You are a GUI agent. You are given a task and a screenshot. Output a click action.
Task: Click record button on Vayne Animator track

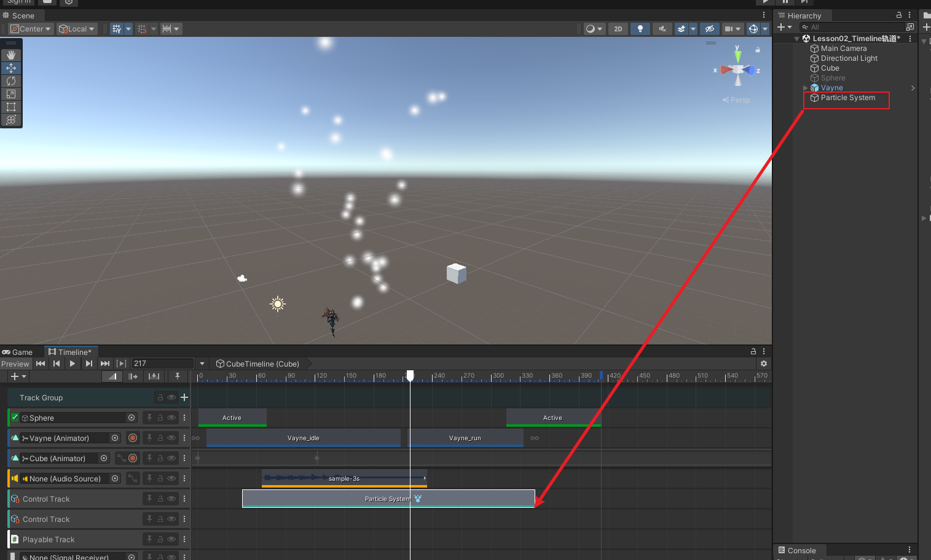133,438
